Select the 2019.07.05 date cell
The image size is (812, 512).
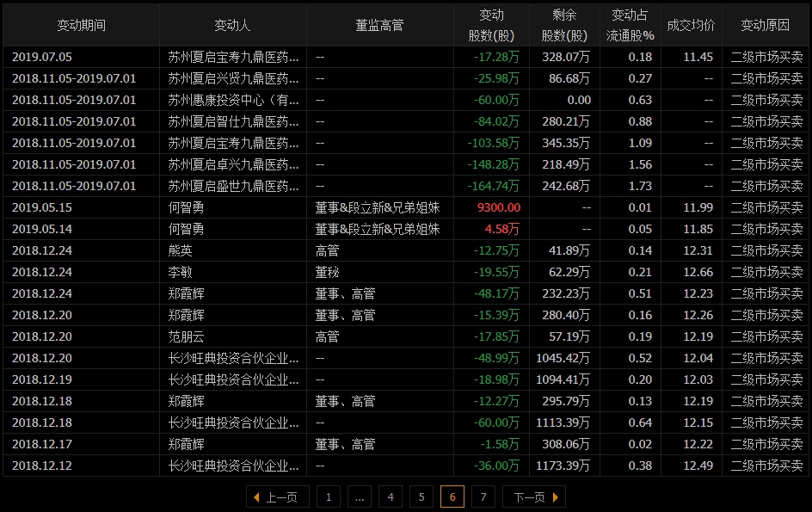click(x=42, y=57)
